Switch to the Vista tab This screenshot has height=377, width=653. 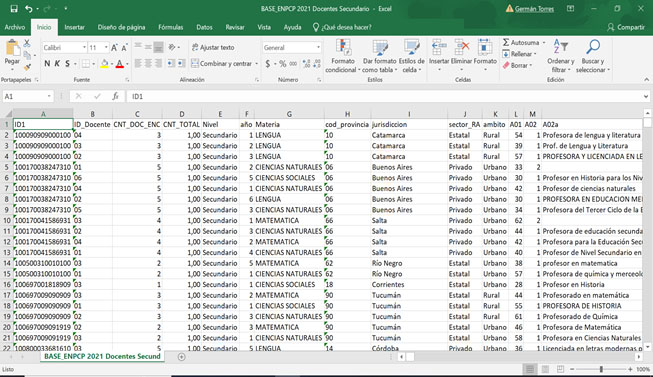264,27
